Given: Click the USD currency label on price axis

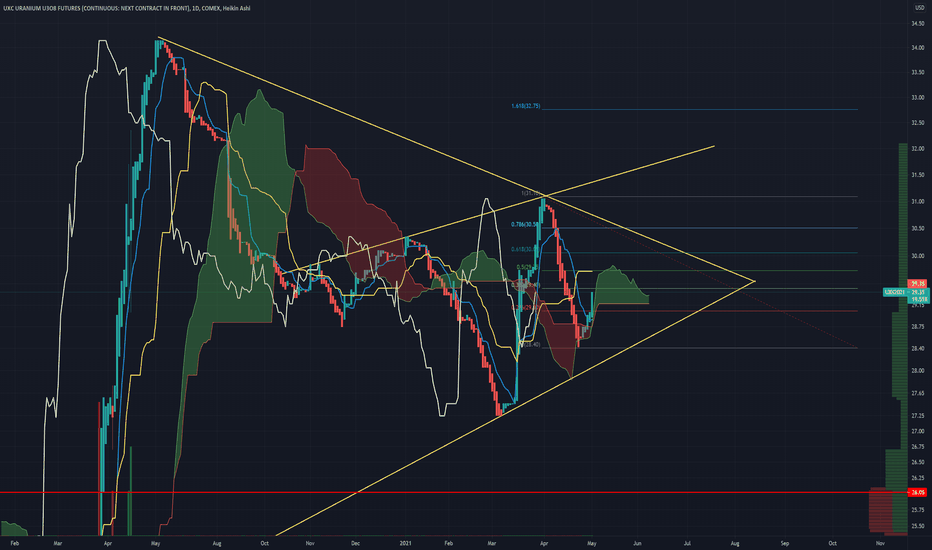Looking at the screenshot, I should pyautogui.click(x=919, y=8).
